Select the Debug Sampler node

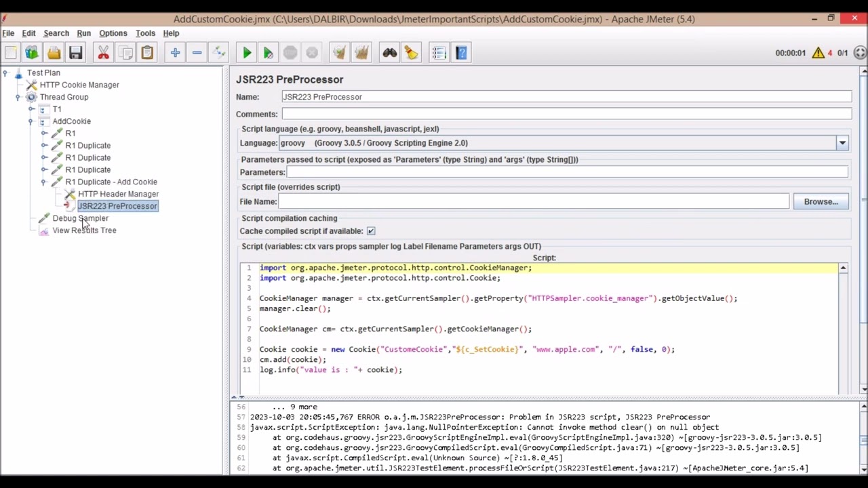pos(80,218)
